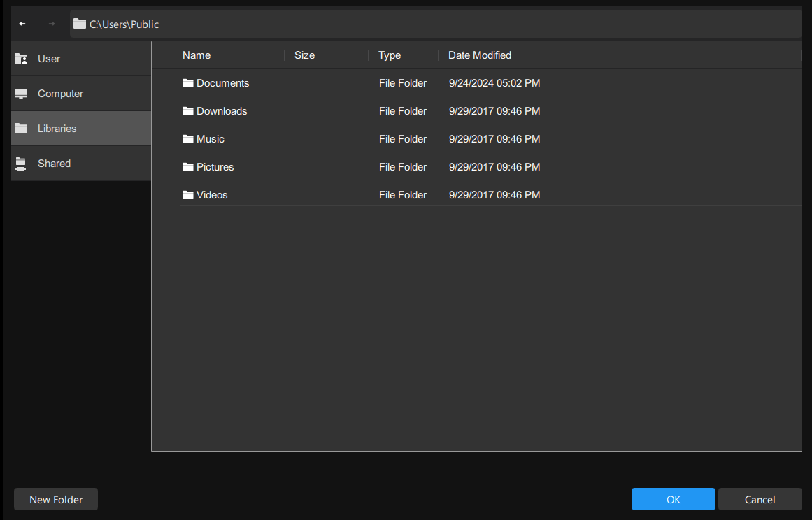
Task: Select the Computer sidebar icon
Action: pyautogui.click(x=21, y=94)
